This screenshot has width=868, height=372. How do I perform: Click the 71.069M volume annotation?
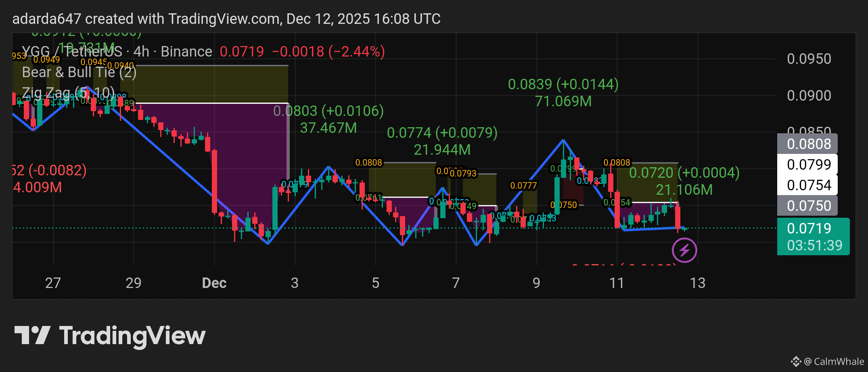point(563,101)
